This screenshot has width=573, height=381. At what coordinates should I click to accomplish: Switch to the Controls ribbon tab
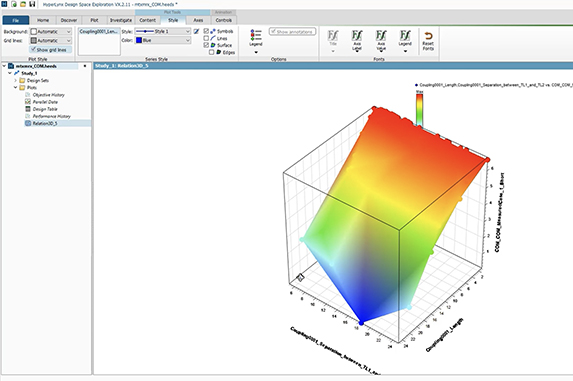click(223, 20)
